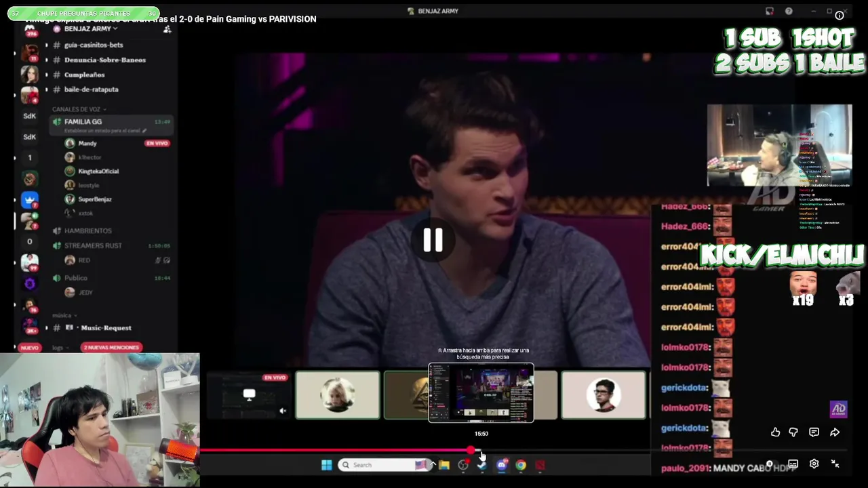
Task: Open the first SdK server icon
Action: pos(29,116)
